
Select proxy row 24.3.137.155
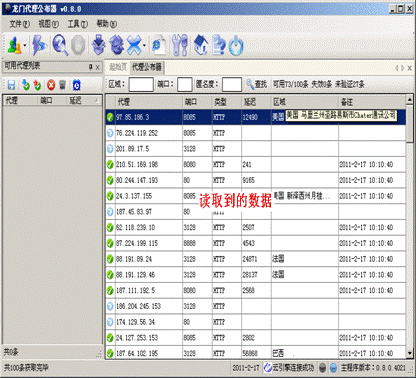click(x=256, y=196)
